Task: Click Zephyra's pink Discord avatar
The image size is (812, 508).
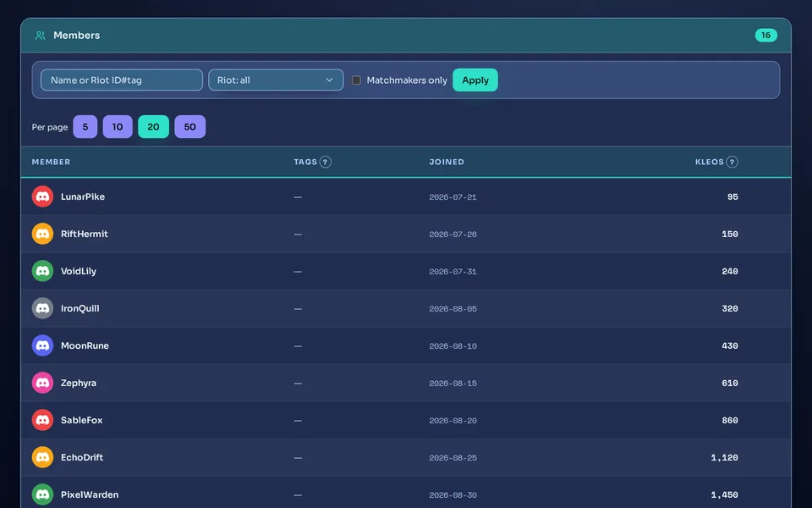Action: click(x=42, y=383)
